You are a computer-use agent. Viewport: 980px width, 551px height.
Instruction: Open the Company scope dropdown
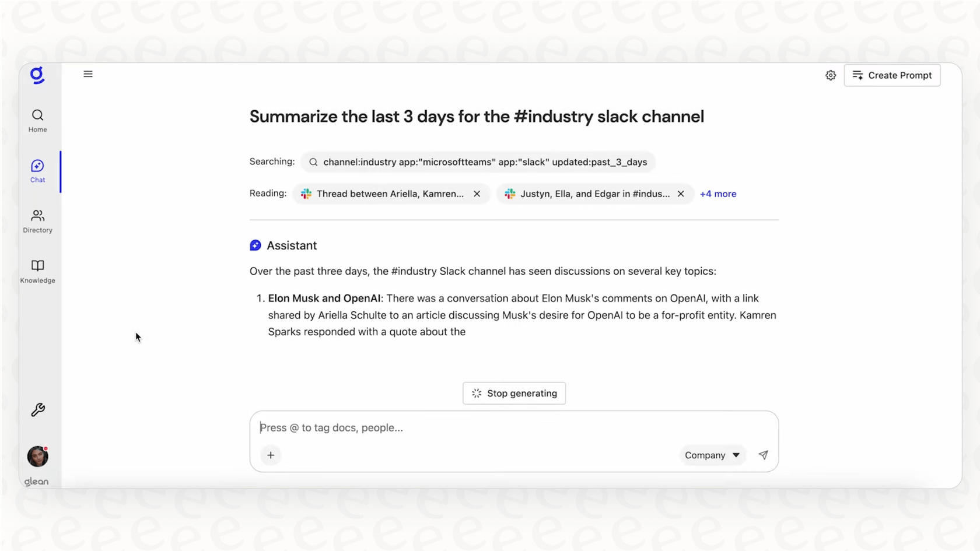point(712,455)
